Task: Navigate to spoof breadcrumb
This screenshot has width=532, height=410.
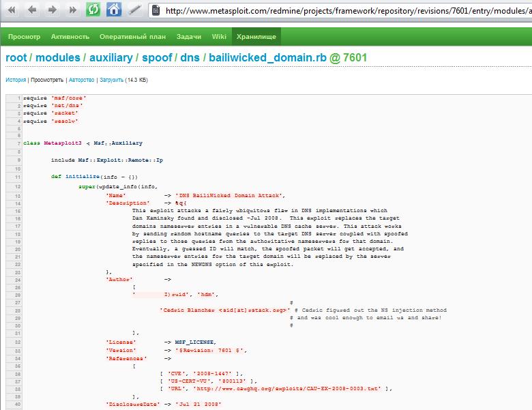Action: [x=157, y=58]
